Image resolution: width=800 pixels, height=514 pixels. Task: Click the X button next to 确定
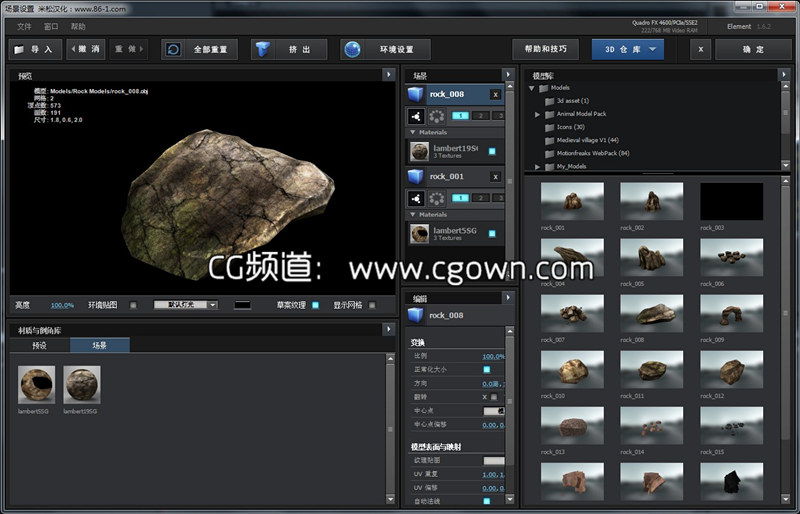[701, 50]
